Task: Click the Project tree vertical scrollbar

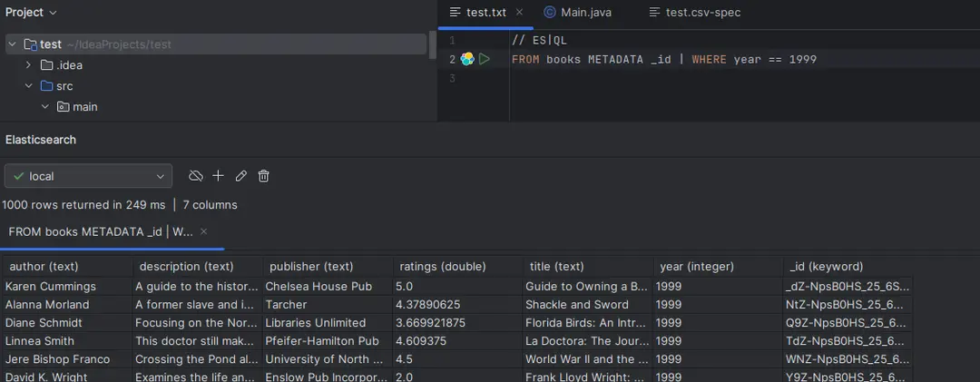Action: tap(433, 44)
